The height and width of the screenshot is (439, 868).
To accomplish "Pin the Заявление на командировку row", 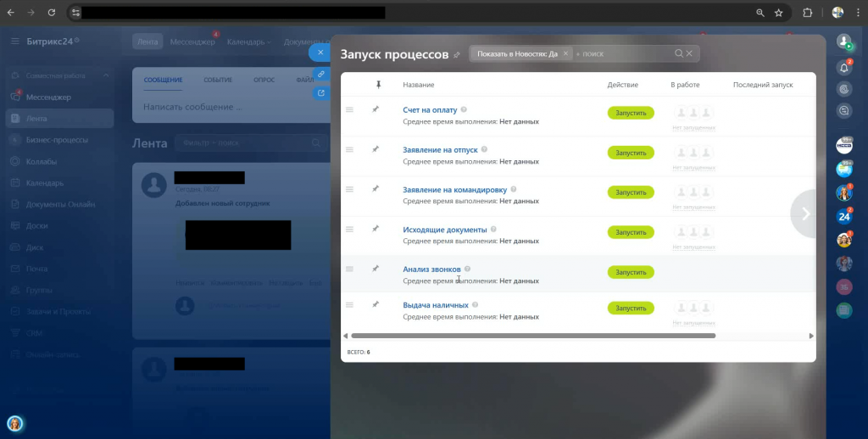I will click(x=376, y=189).
